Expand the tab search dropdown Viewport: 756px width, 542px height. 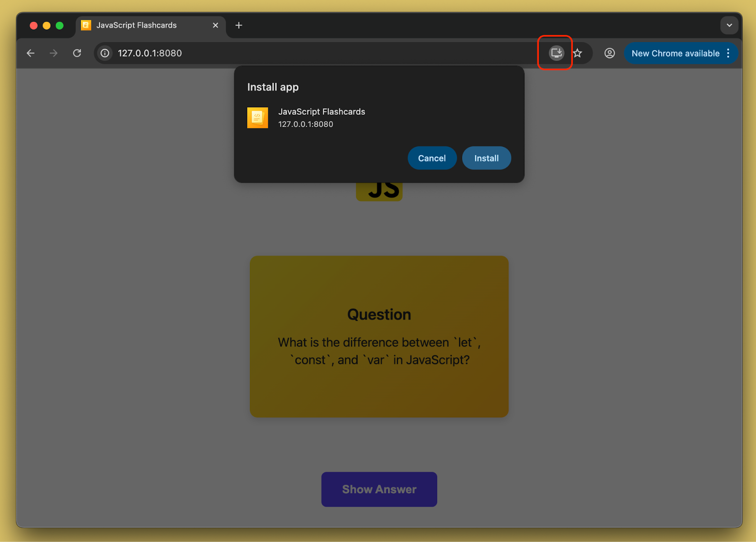[x=729, y=25]
